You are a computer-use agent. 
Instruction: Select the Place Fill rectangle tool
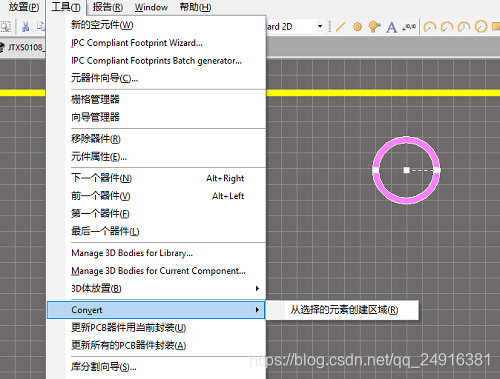(496, 26)
